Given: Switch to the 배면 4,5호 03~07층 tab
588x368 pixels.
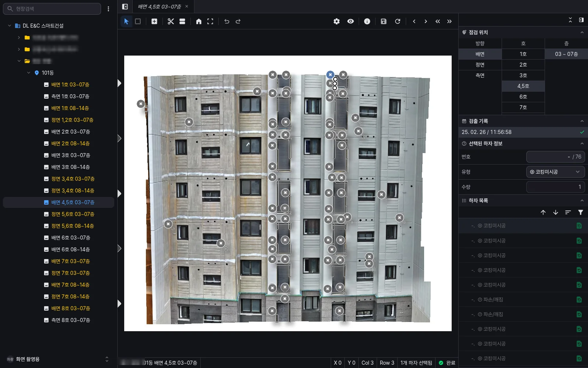Looking at the screenshot, I should (x=159, y=7).
